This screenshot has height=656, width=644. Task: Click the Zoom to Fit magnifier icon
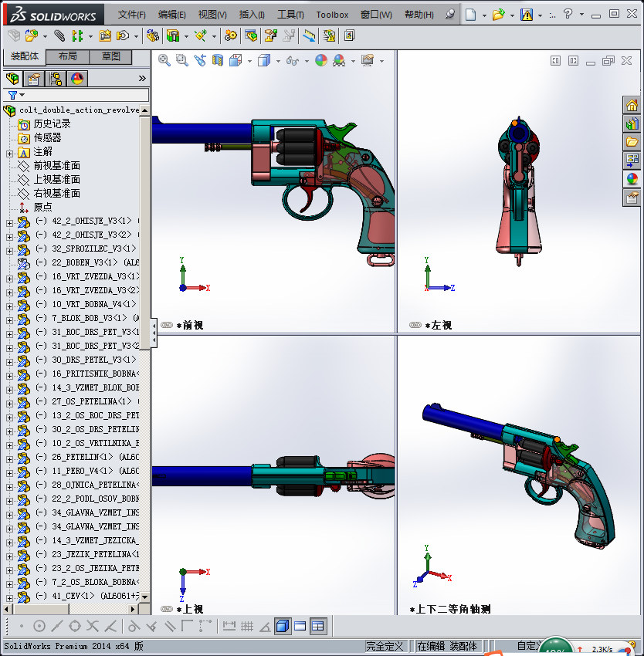[x=164, y=61]
